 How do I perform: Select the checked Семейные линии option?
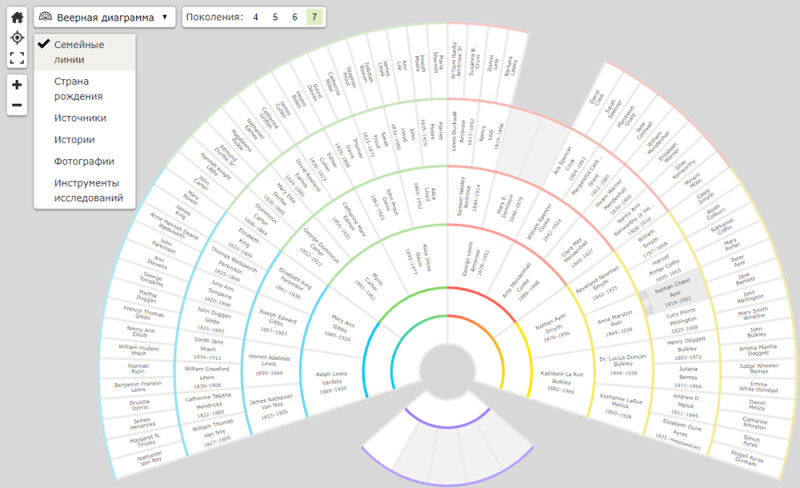point(85,52)
